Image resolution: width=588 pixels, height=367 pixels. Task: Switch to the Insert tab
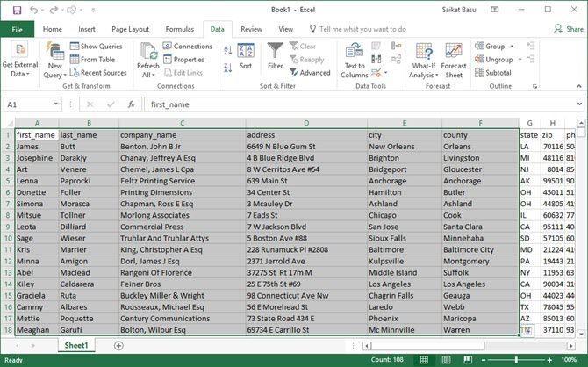[x=87, y=29]
